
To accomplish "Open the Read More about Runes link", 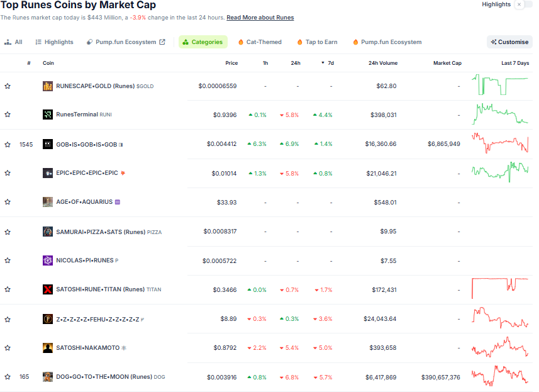I will (x=260, y=18).
